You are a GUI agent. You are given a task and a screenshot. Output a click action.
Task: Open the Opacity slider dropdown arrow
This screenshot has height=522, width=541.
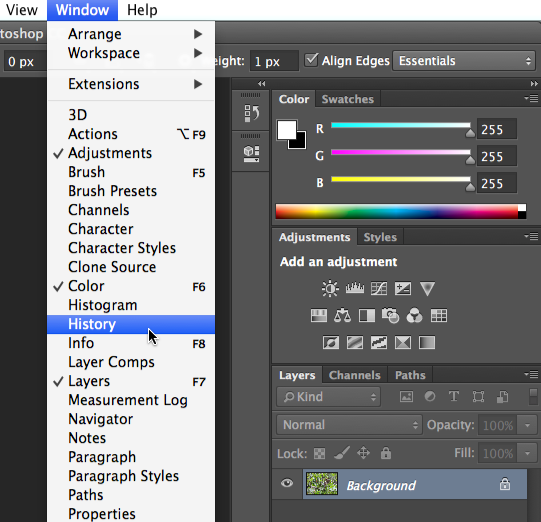(x=528, y=425)
